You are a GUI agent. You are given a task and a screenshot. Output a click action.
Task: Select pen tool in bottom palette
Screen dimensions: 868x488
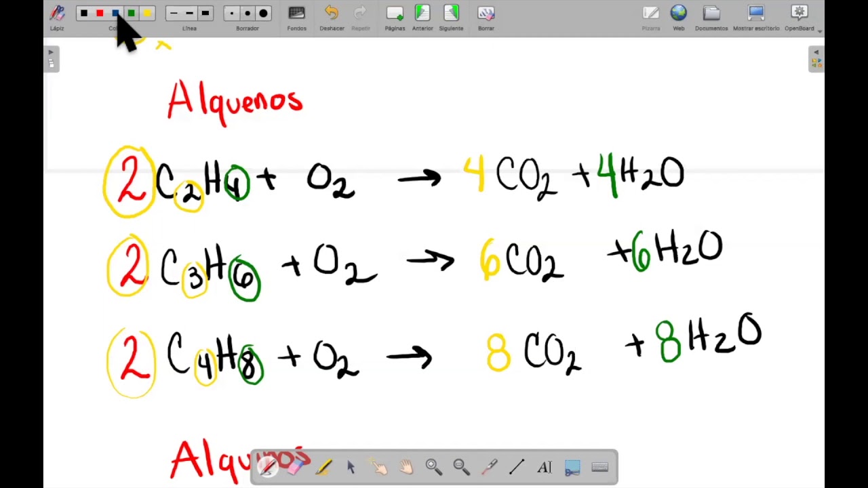pyautogui.click(x=268, y=467)
